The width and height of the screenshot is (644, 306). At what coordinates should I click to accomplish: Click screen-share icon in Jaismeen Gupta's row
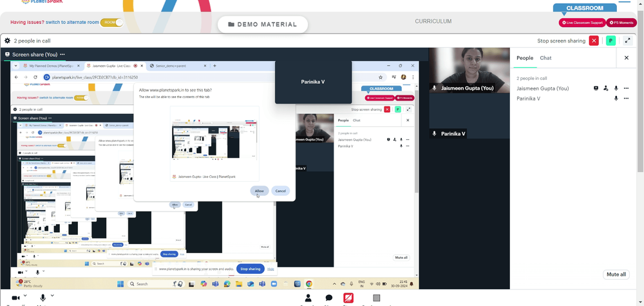(596, 88)
